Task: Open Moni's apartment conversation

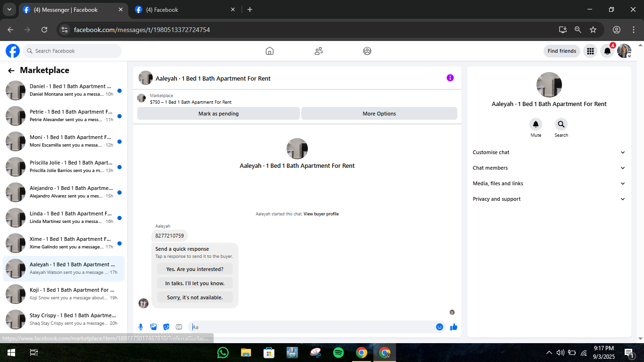Action: click(64, 141)
